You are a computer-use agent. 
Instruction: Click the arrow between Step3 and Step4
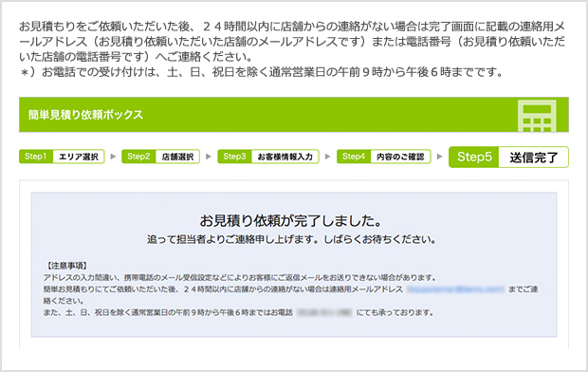(x=328, y=157)
